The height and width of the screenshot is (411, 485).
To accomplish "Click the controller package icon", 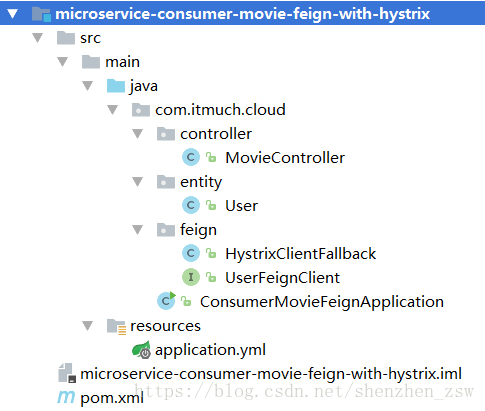I will pyautogui.click(x=166, y=134).
